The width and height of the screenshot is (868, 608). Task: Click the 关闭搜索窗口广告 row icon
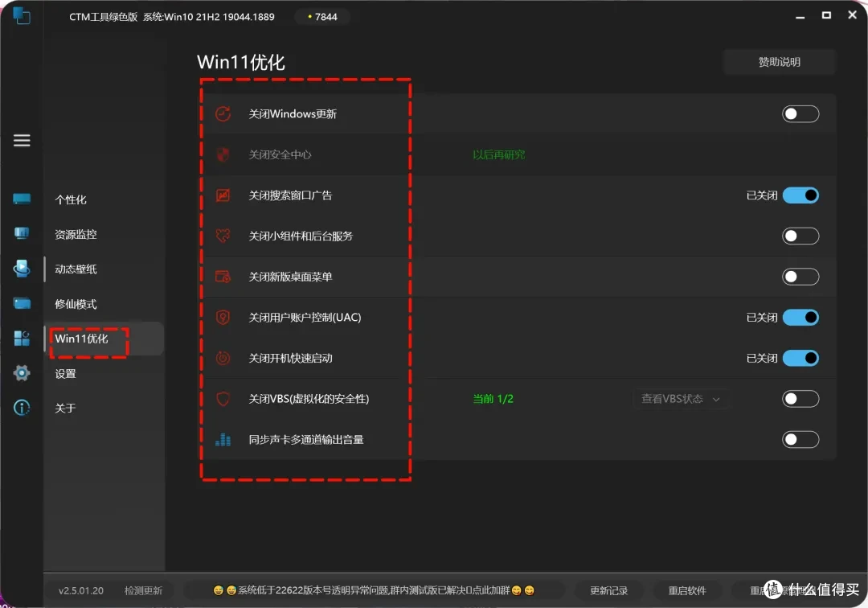[x=223, y=195]
